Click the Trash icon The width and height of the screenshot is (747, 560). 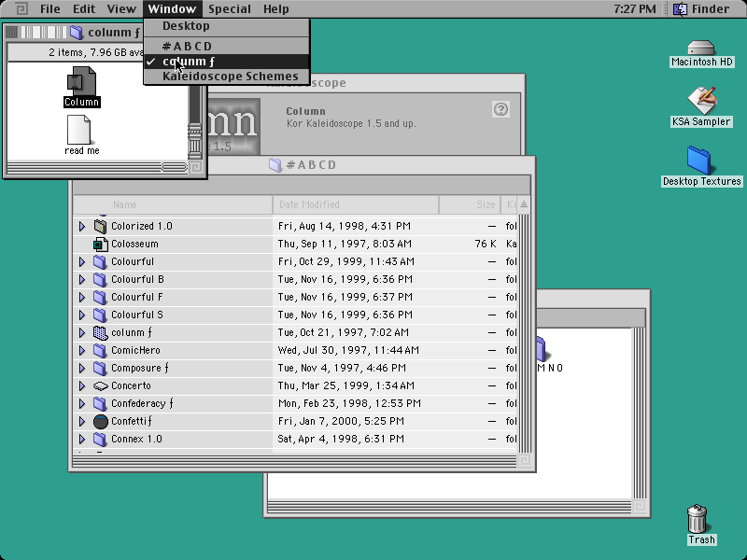point(697,519)
